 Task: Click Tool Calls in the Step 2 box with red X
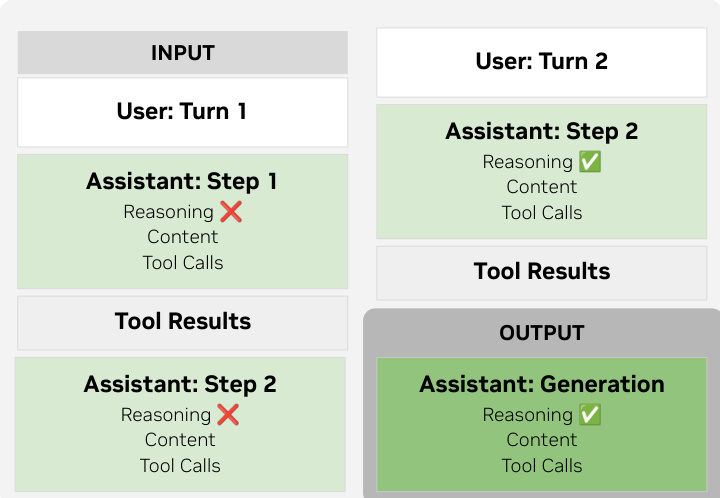180,466
